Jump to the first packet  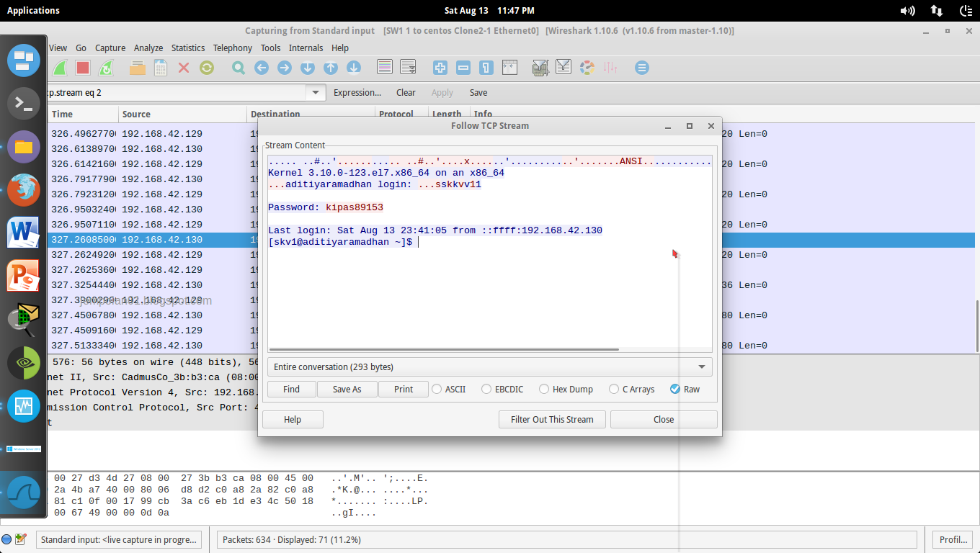pos(331,68)
